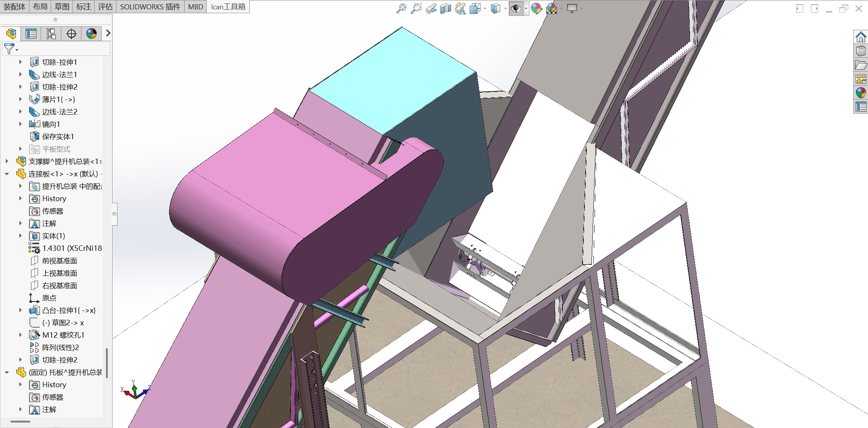Switch to the PropertyManager tab

point(31,34)
